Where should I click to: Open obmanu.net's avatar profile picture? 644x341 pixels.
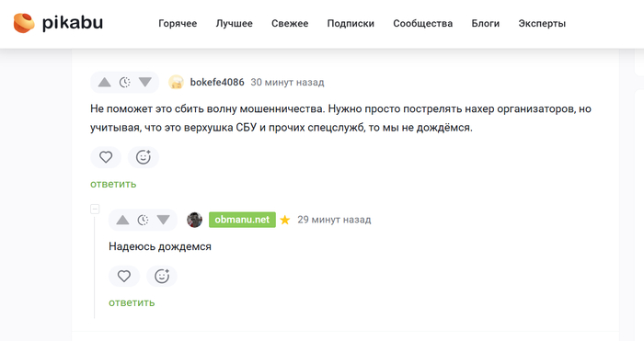[x=194, y=220]
